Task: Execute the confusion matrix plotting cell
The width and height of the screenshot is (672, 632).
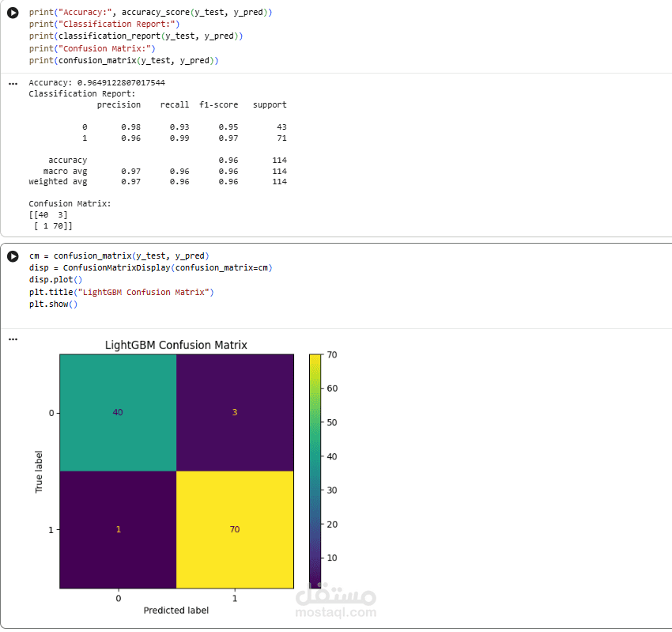Action: [x=13, y=256]
